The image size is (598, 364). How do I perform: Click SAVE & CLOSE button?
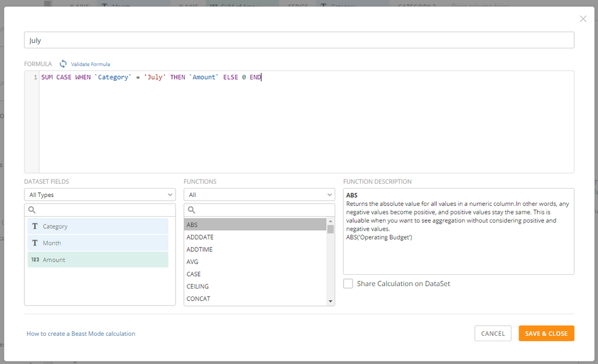pyautogui.click(x=546, y=333)
